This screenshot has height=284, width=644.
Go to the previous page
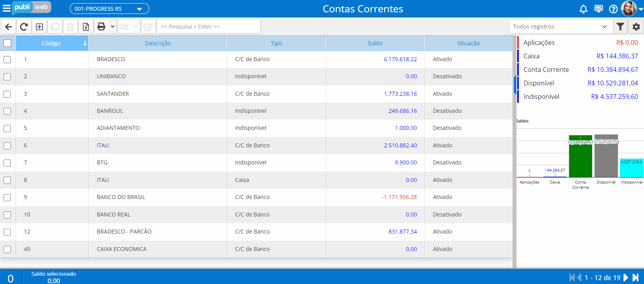click(579, 278)
